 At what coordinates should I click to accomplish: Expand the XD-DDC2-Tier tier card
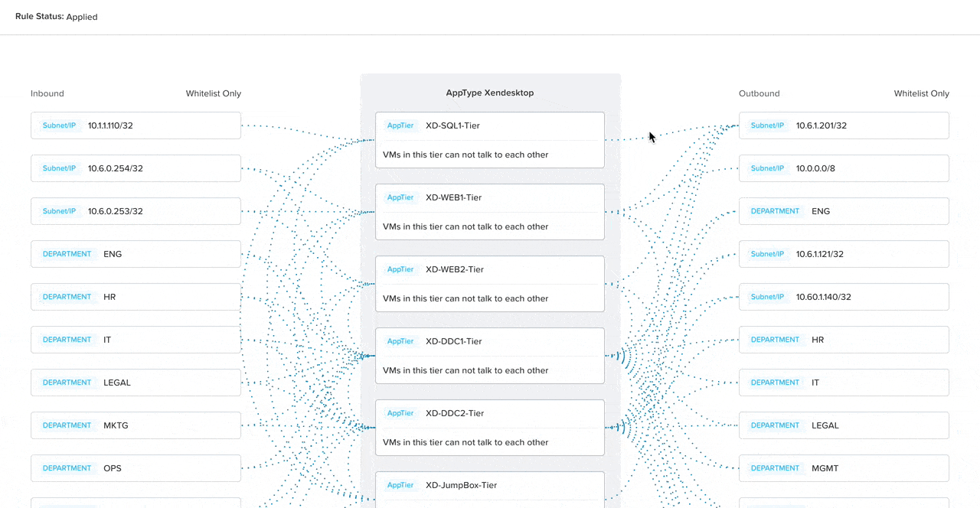pos(490,428)
